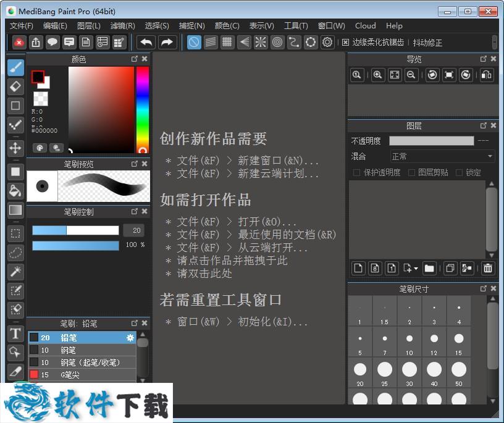The height and width of the screenshot is (423, 504).
Task: Select the rectangular Select tool
Action: click(x=15, y=233)
